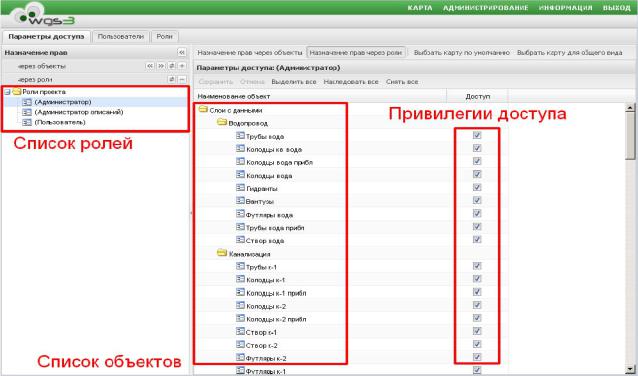The width and height of the screenshot is (638, 376).
Task: Select the 'Трубы вода прибл' row text
Action: click(x=275, y=228)
